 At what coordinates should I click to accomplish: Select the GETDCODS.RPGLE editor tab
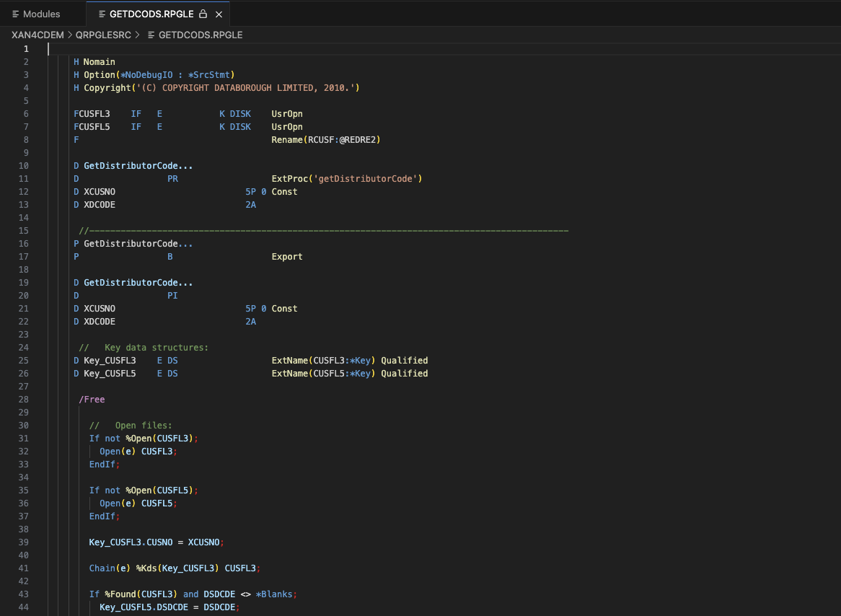151,14
